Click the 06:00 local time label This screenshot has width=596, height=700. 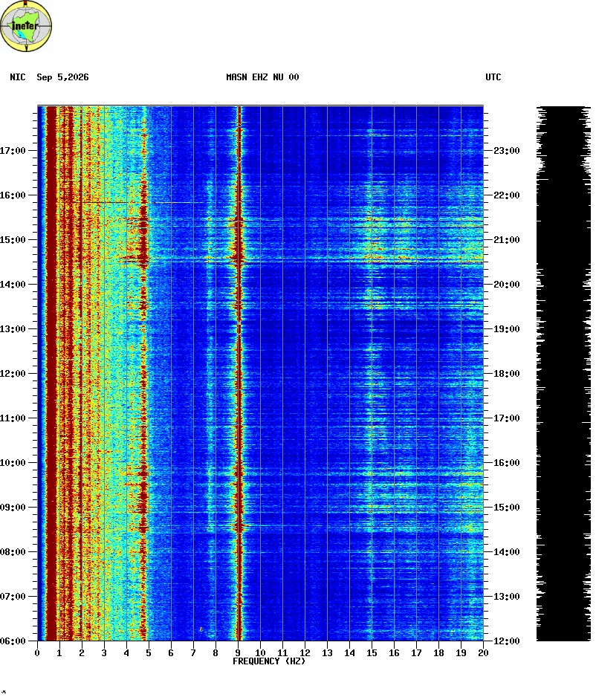(x=13, y=641)
